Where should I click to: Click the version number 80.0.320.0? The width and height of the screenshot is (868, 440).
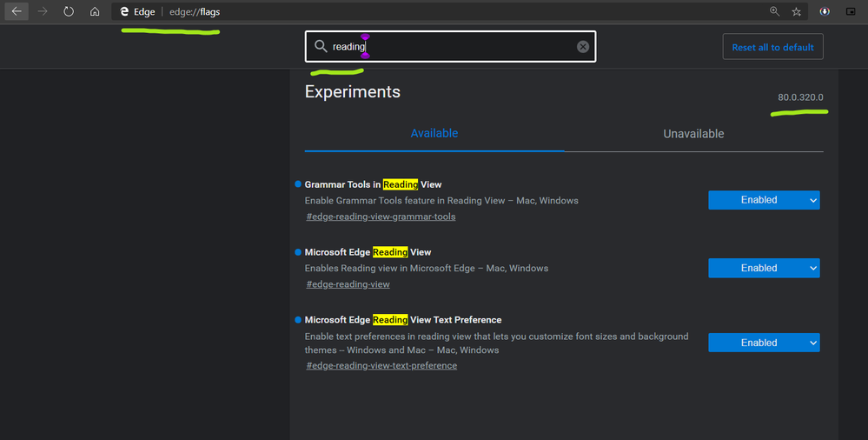pos(800,97)
